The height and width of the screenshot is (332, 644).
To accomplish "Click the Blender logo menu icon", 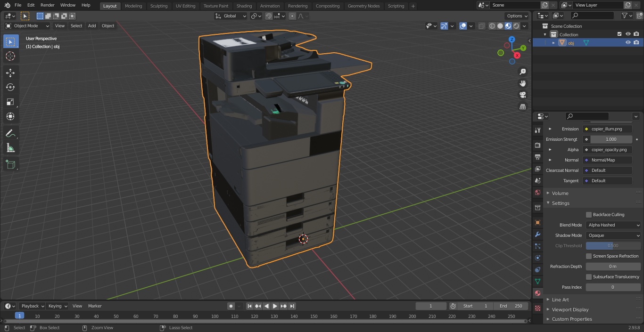I will coord(7,5).
